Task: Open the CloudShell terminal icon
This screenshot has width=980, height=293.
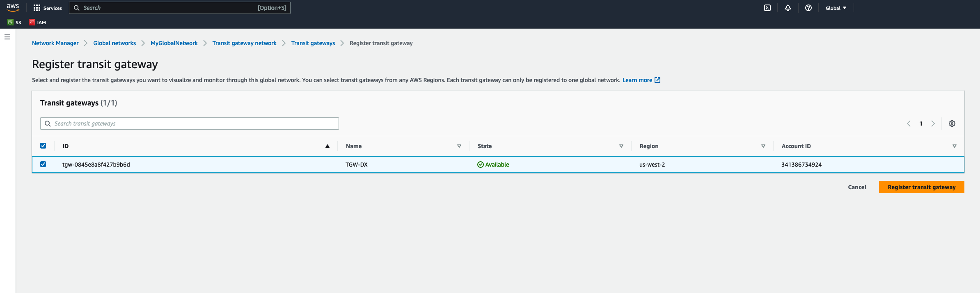Action: click(x=767, y=8)
